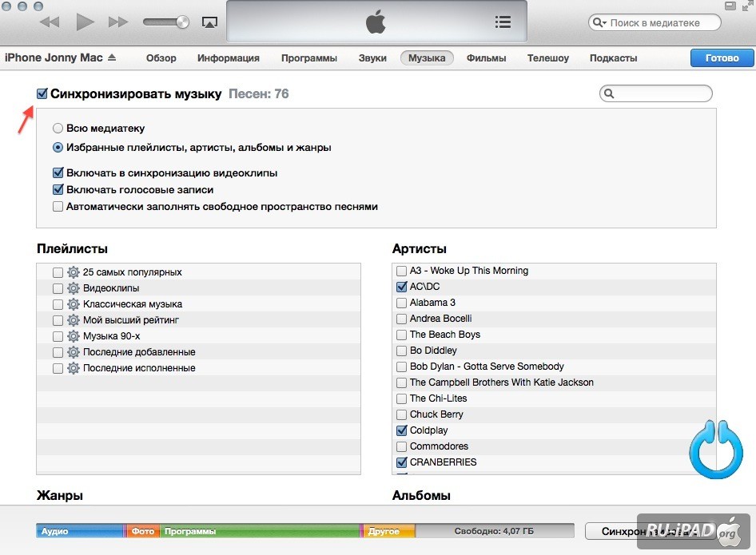The height and width of the screenshot is (555, 756).
Task: Adjust the volume slider
Action: pos(166,22)
